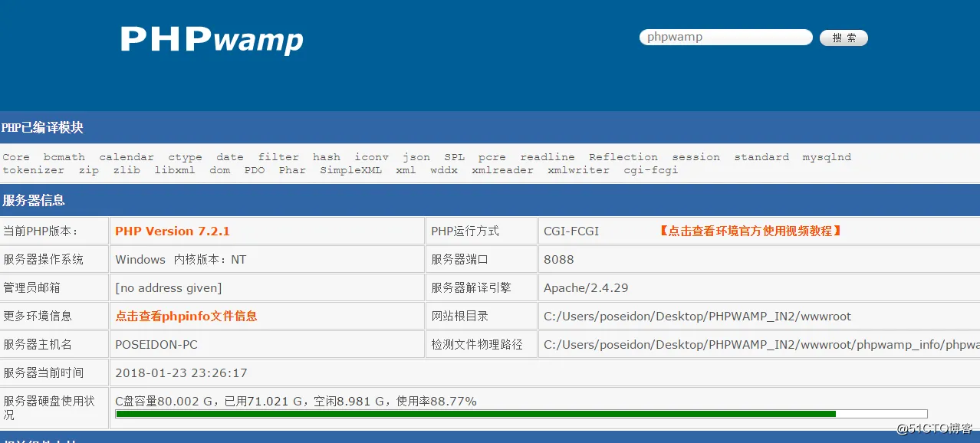Click the PHPwamp logo
The image size is (980, 443).
coord(212,40)
